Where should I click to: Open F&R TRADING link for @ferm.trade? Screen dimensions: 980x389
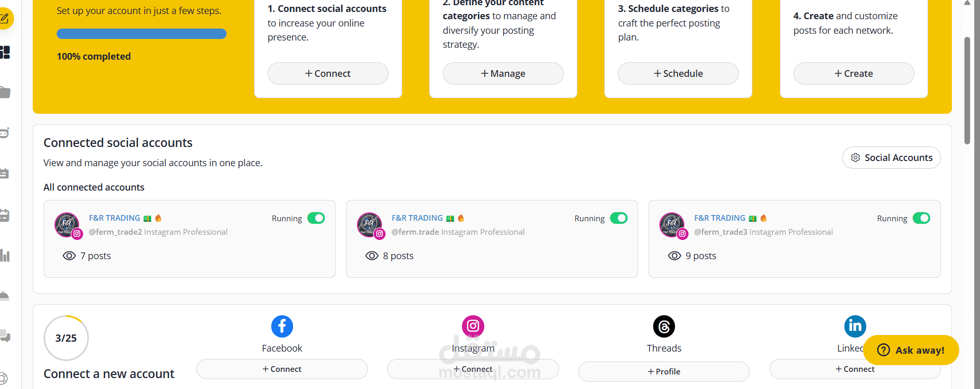pos(417,218)
